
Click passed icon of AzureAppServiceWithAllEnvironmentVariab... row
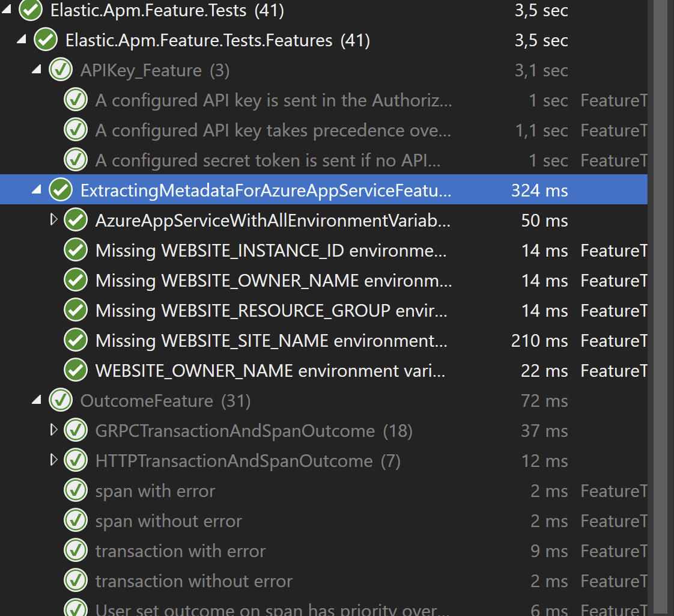tap(76, 220)
